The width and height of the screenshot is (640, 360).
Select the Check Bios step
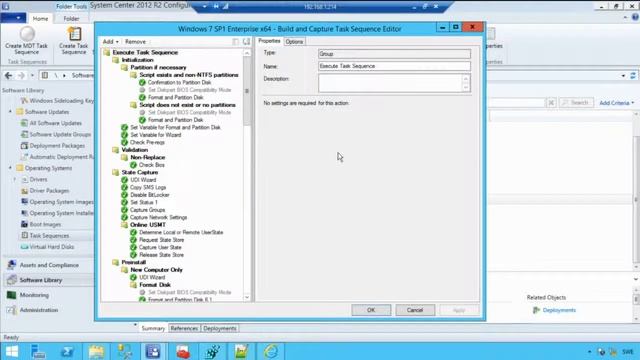(151, 165)
